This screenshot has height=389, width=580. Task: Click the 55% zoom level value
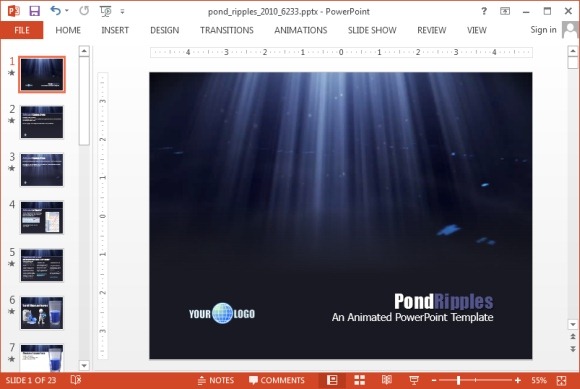(x=539, y=380)
